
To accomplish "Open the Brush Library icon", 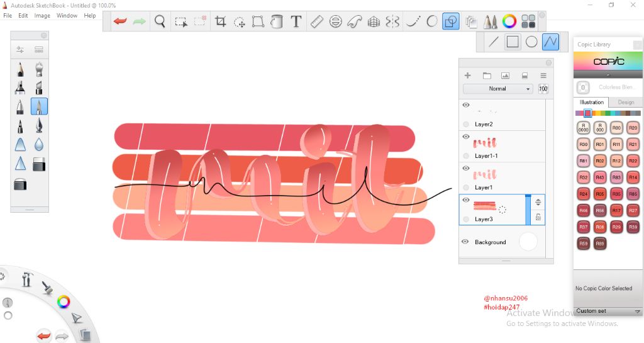I will pyautogui.click(x=39, y=50).
